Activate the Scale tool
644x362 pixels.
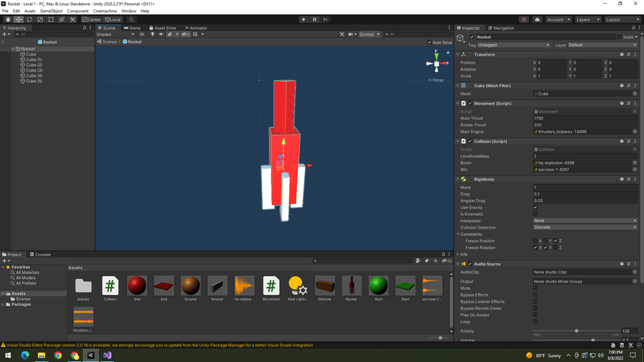[40, 19]
